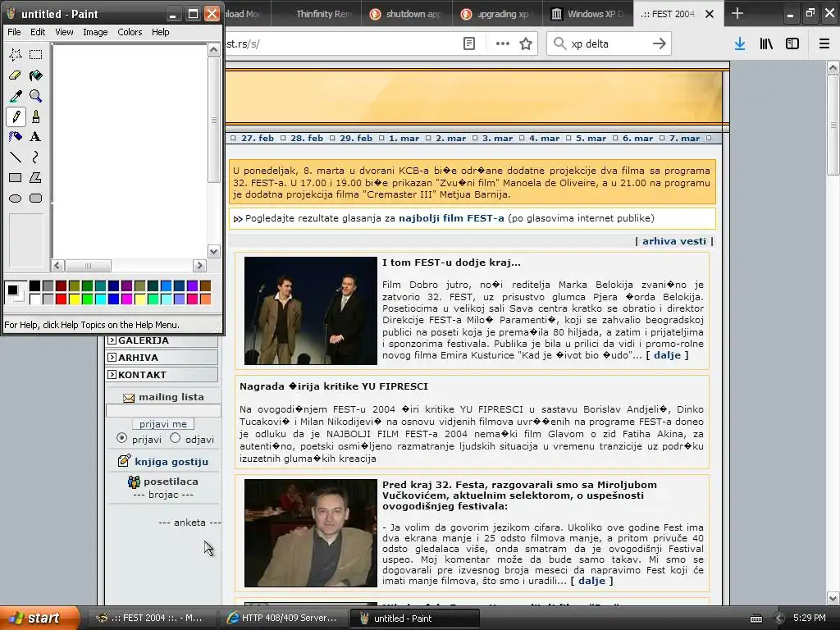The image size is (840, 630).
Task: Open the browser hamburger menu
Action: pyautogui.click(x=824, y=43)
